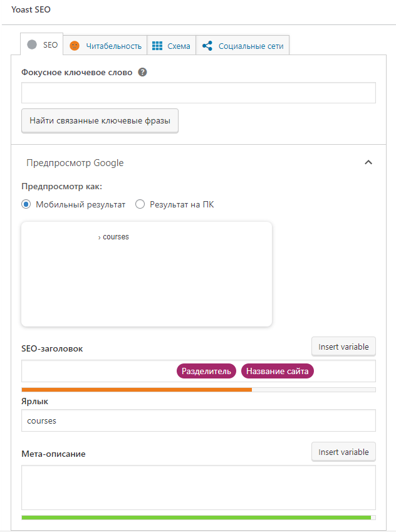This screenshot has width=396, height=532.
Task: Click the Предпросмотр Google section header
Action: (75, 163)
